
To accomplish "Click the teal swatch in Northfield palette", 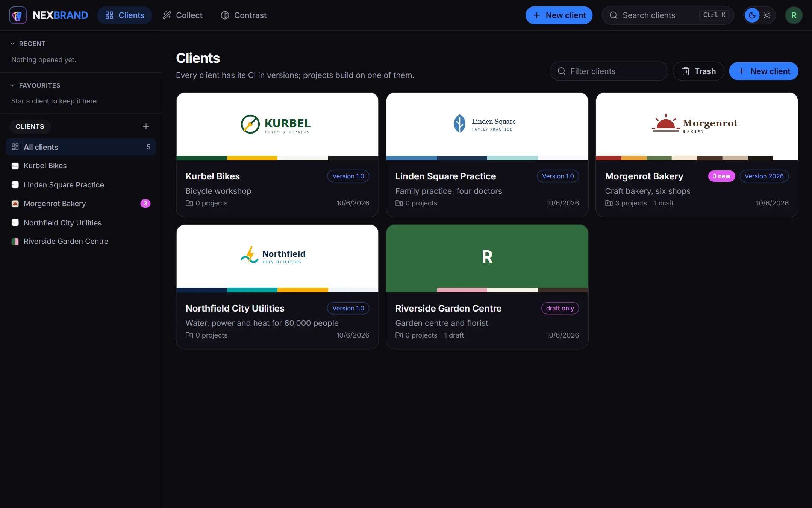I will [252, 290].
